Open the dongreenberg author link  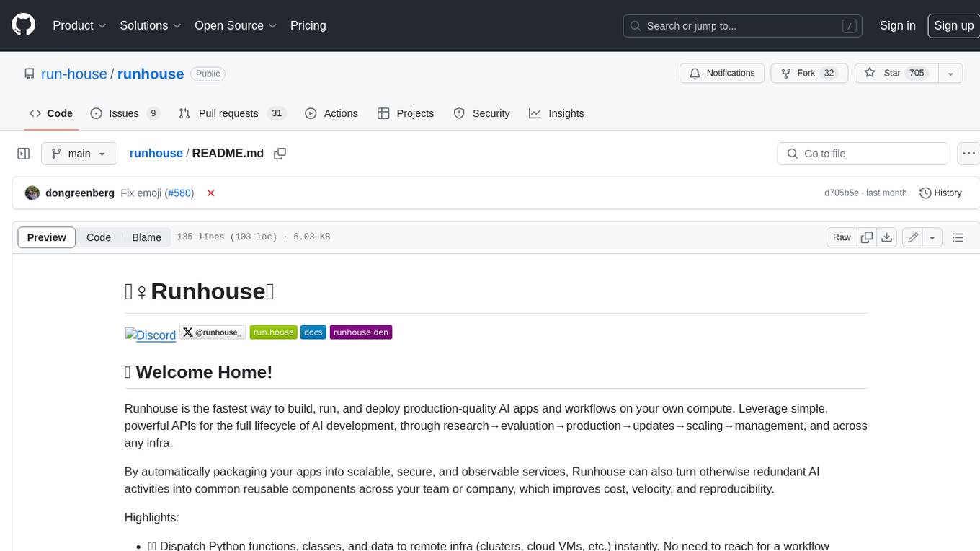(x=80, y=193)
